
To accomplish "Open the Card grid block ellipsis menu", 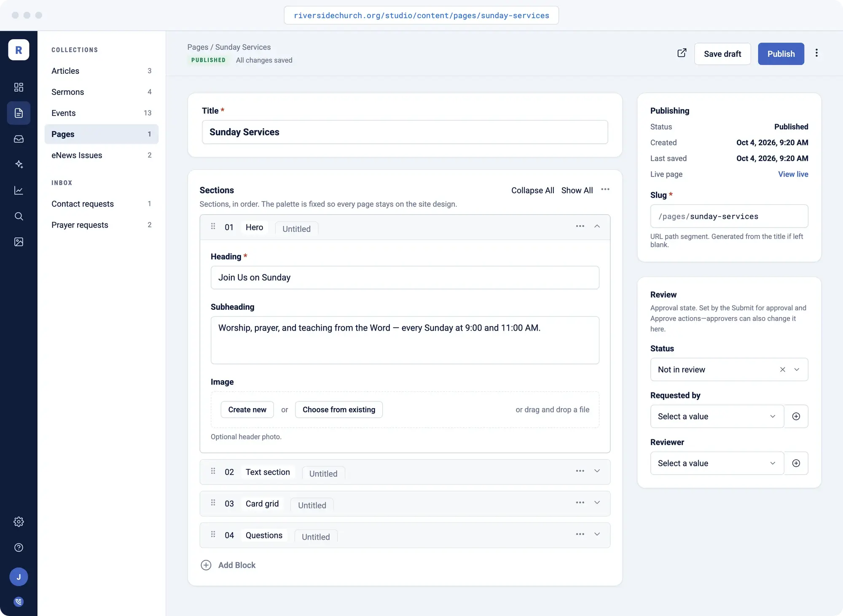I will coord(580,503).
